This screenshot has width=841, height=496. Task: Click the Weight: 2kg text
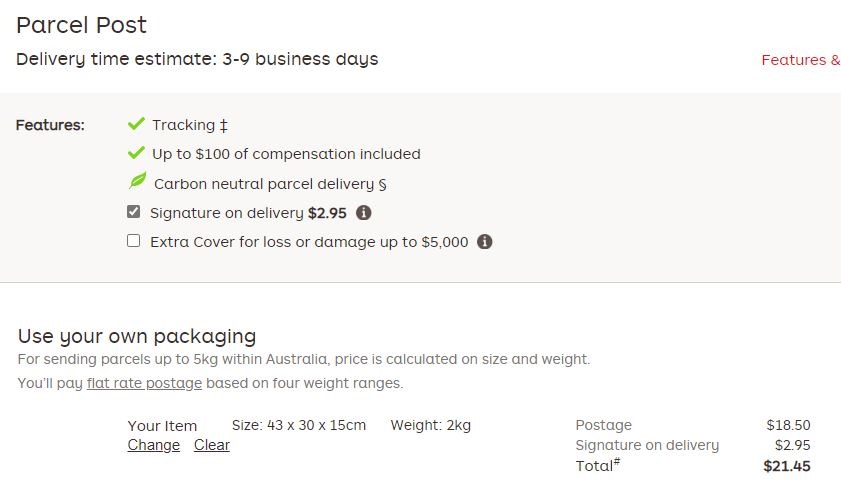430,425
